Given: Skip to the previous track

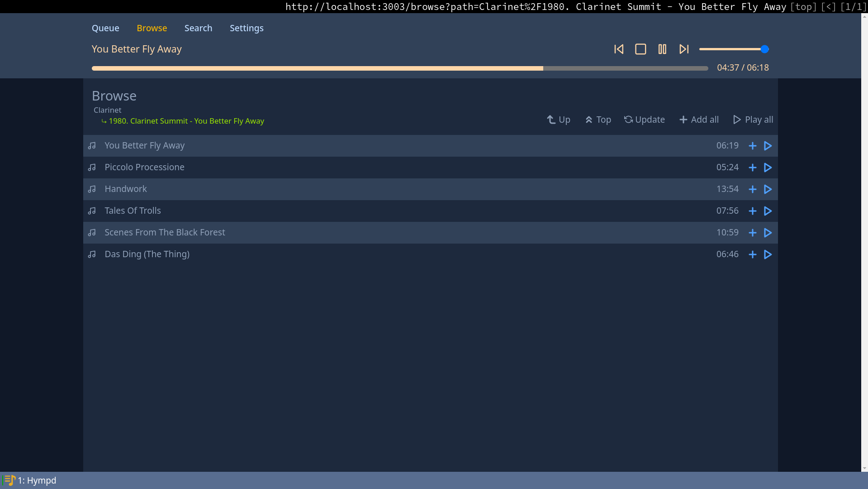Looking at the screenshot, I should pos(619,49).
